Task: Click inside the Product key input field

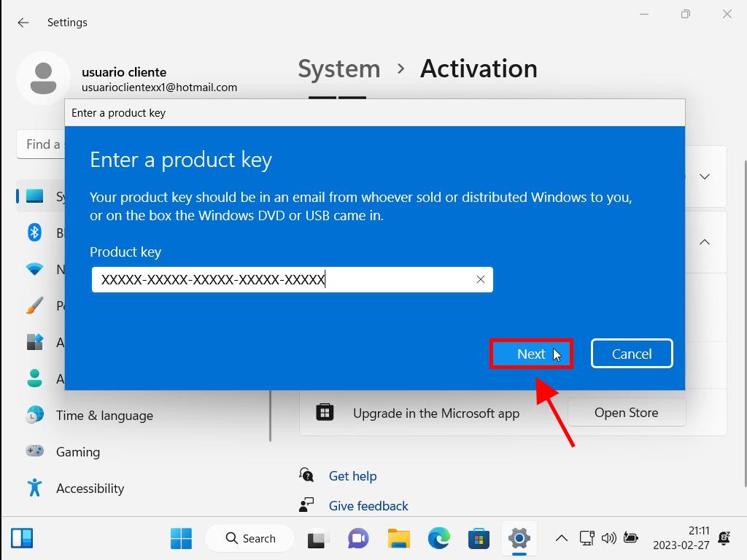Action: (x=285, y=279)
